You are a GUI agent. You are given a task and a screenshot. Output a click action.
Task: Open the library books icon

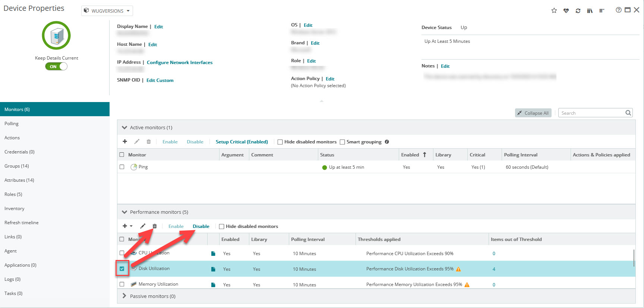[x=590, y=10]
